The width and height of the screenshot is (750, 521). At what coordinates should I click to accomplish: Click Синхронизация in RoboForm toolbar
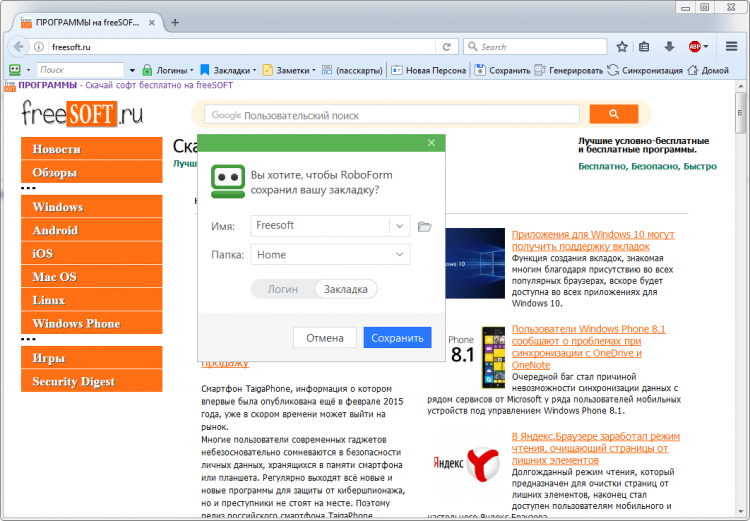pyautogui.click(x=645, y=70)
